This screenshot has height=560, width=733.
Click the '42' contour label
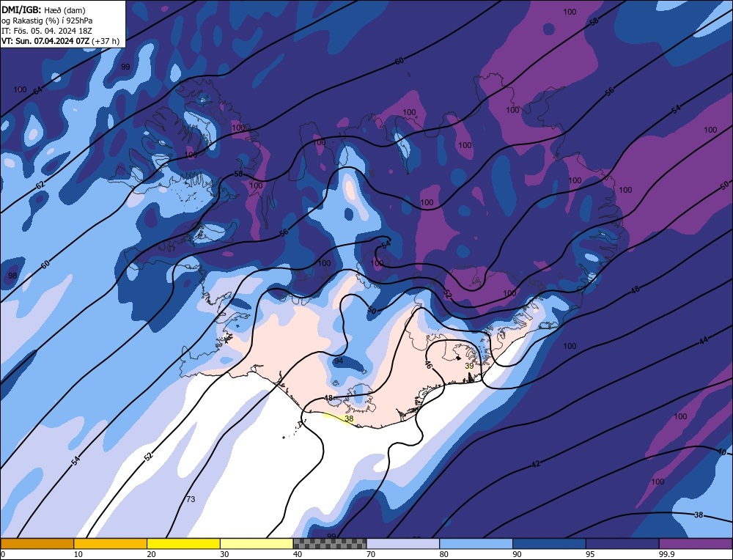pos(536,464)
